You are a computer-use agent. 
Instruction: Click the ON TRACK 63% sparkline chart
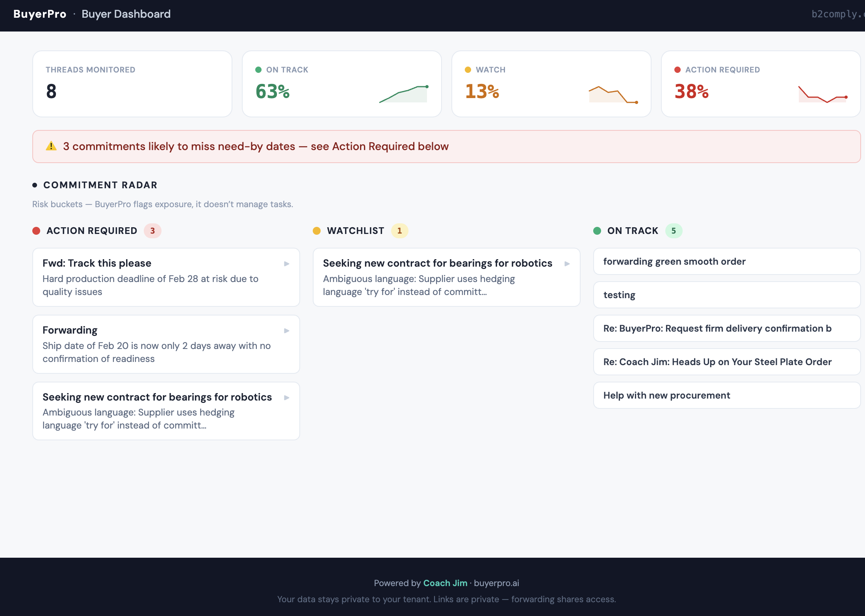click(x=403, y=94)
